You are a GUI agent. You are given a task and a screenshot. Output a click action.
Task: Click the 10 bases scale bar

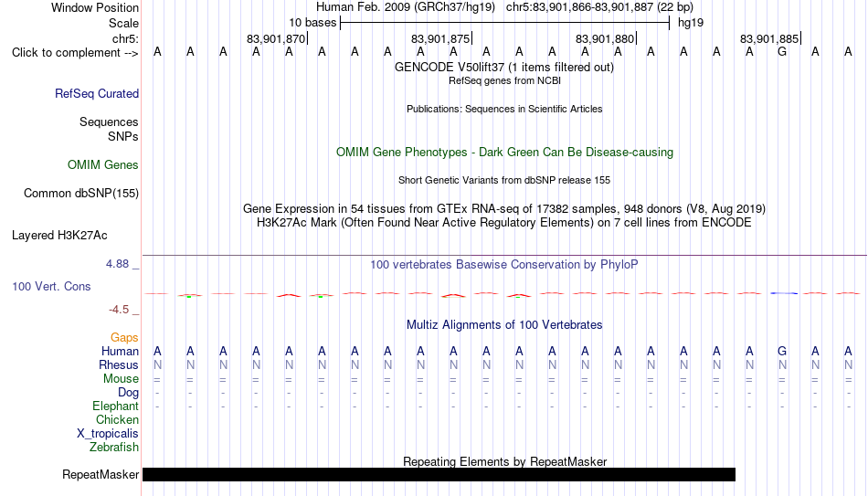(505, 23)
